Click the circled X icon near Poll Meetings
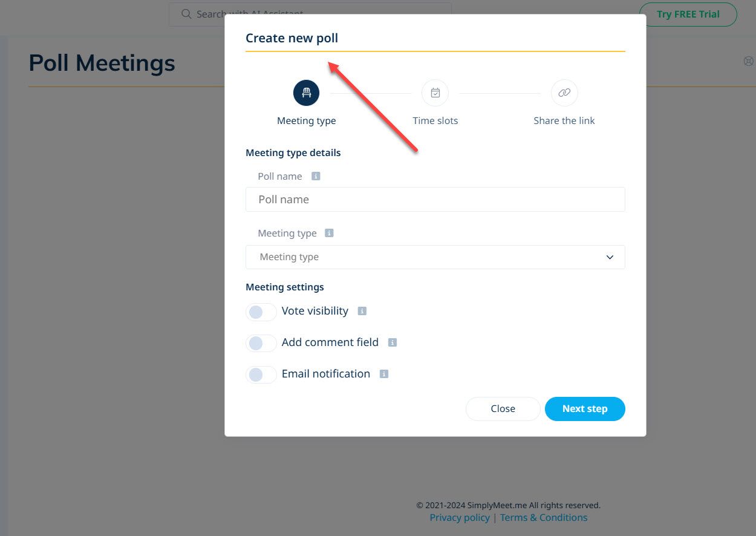 coord(749,60)
